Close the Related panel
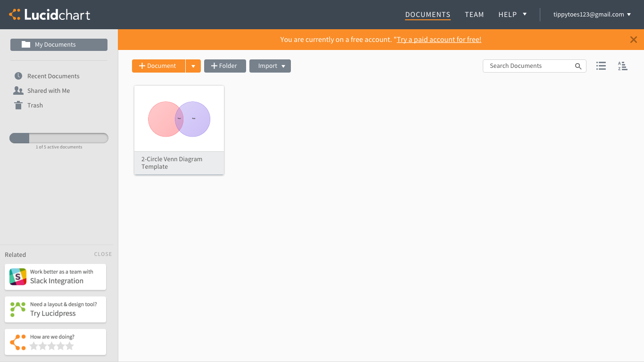This screenshot has height=362, width=644. click(x=103, y=254)
